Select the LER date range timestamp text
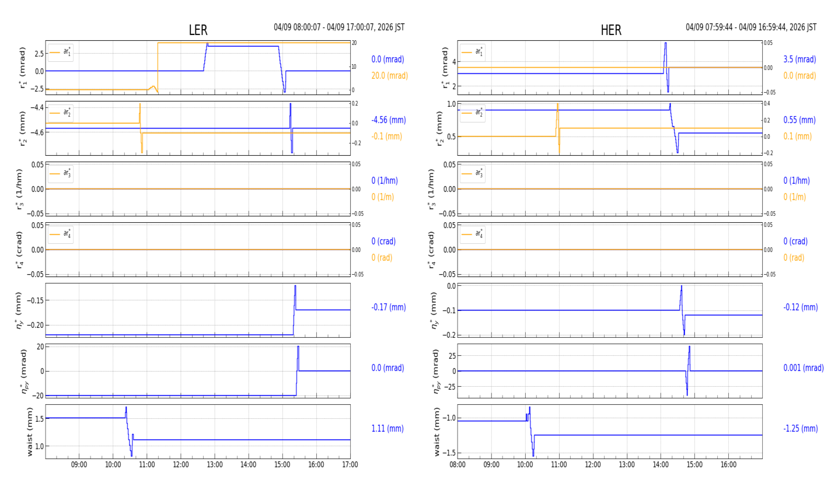Screen dimensions: 824x504 coord(339,27)
